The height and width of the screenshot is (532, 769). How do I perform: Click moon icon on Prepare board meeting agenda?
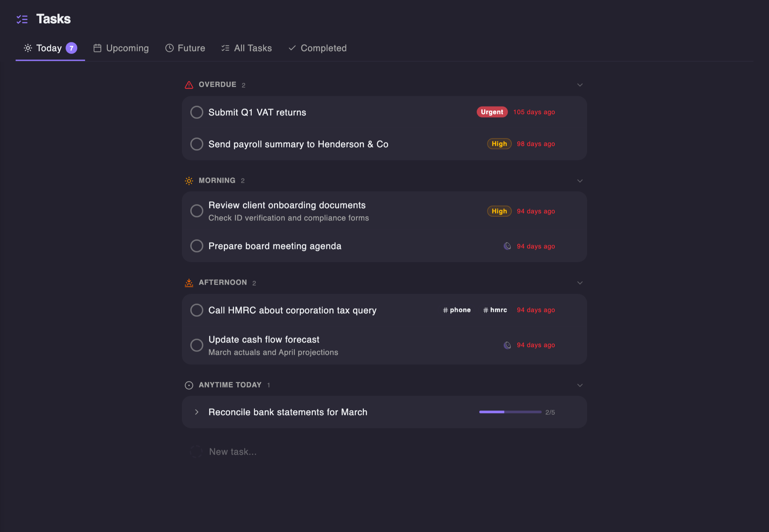507,246
